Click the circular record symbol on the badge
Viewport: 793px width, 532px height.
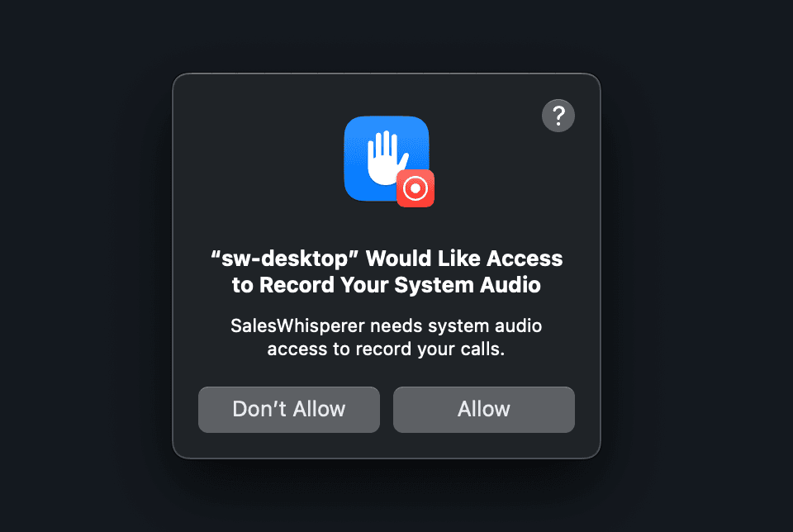(415, 188)
